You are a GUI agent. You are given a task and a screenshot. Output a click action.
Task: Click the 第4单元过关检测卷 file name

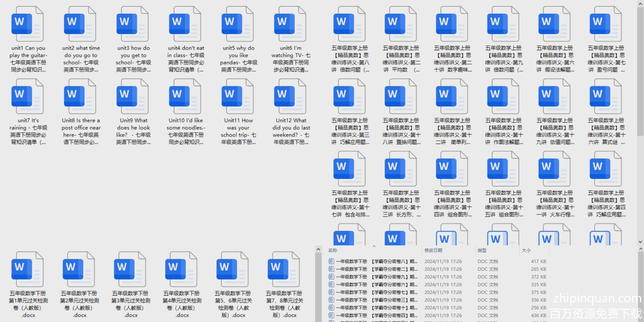coord(182,304)
